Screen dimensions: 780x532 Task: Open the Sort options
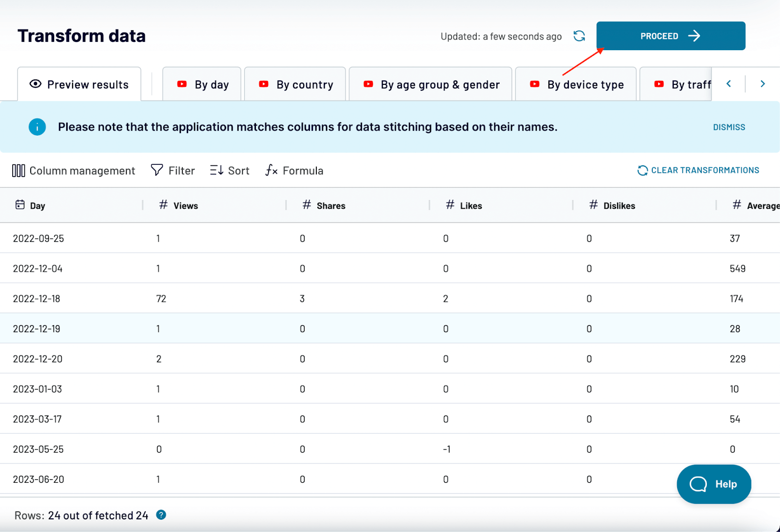click(230, 171)
